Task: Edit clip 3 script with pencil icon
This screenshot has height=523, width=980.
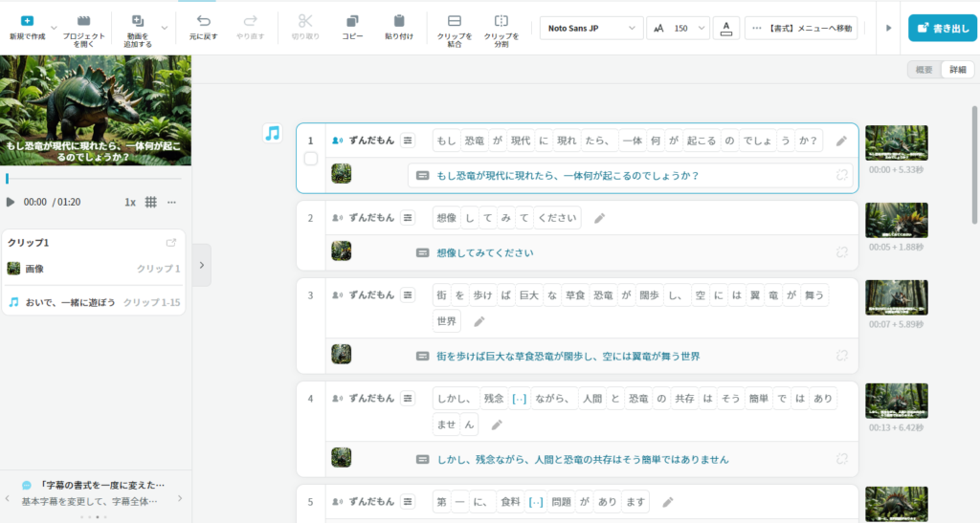Action: coord(479,321)
